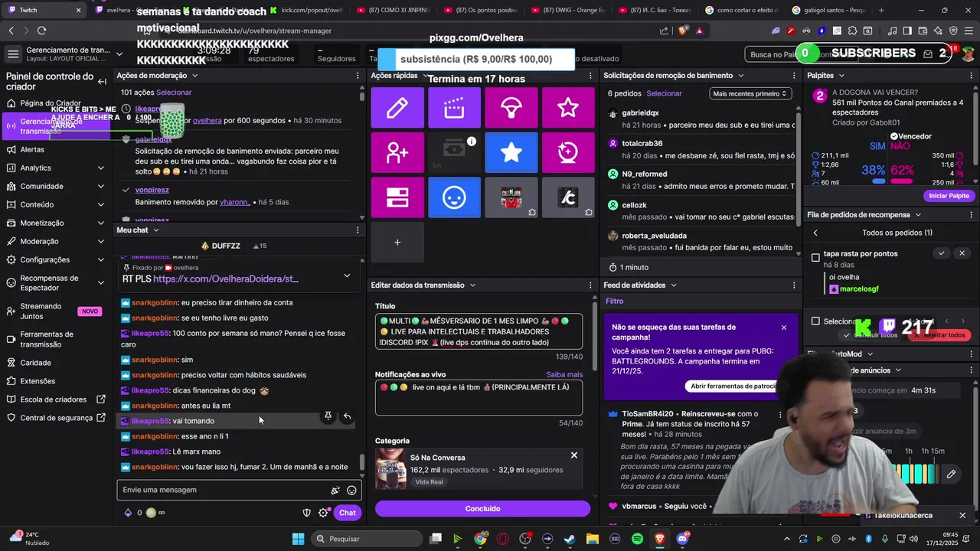980x551 pixels.
Task: Collapse the creator dashboard sidebar arrow
Action: 102,81
